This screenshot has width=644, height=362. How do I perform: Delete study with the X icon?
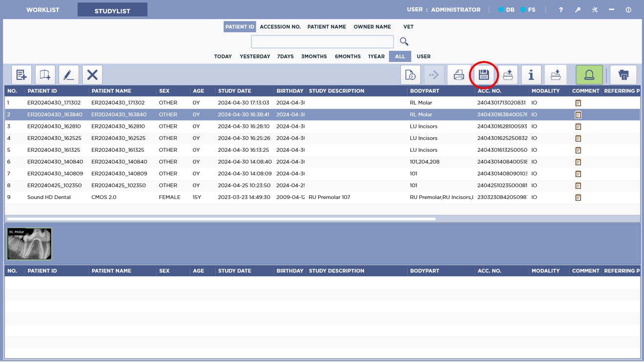click(92, 75)
